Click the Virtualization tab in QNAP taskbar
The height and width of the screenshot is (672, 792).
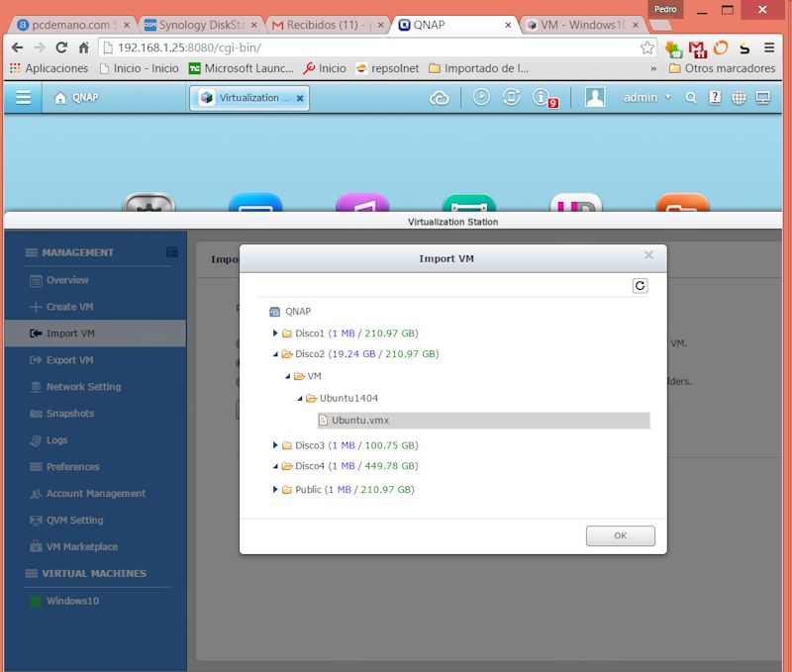(x=249, y=98)
